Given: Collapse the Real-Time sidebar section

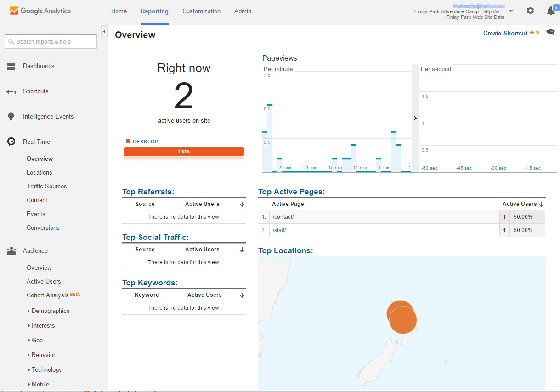Looking at the screenshot, I should [x=37, y=142].
